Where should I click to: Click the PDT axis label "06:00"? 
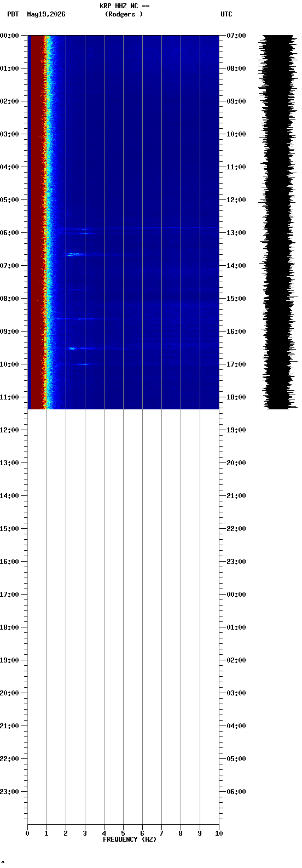click(9, 233)
